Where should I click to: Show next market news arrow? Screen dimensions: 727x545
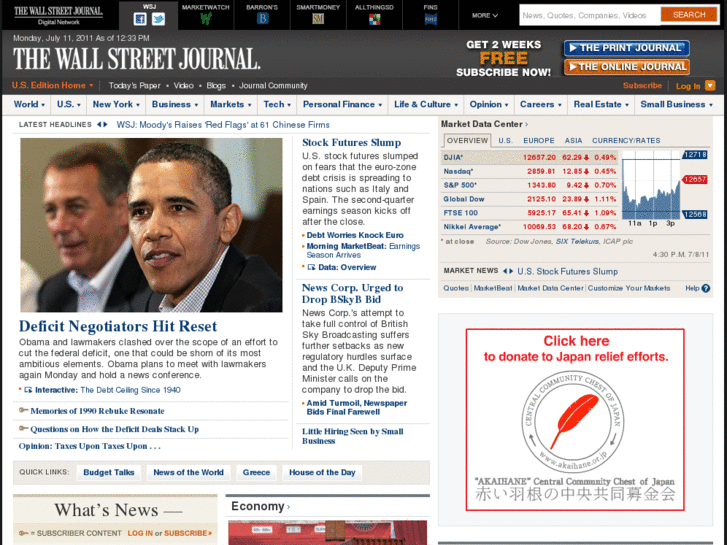[511, 271]
